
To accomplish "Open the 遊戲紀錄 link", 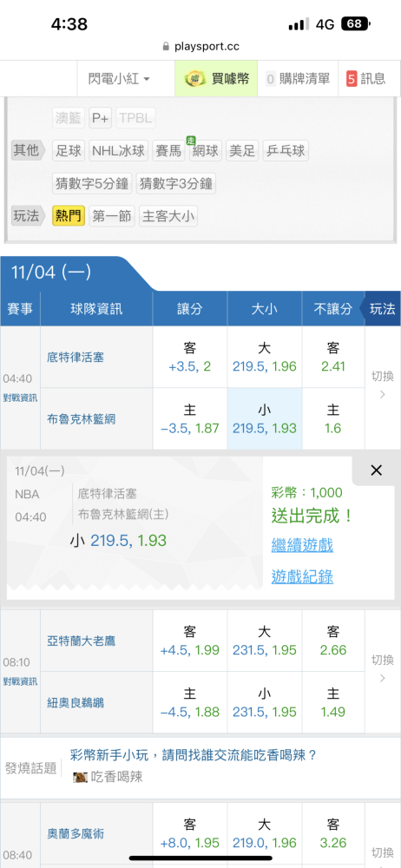I will 302,577.
